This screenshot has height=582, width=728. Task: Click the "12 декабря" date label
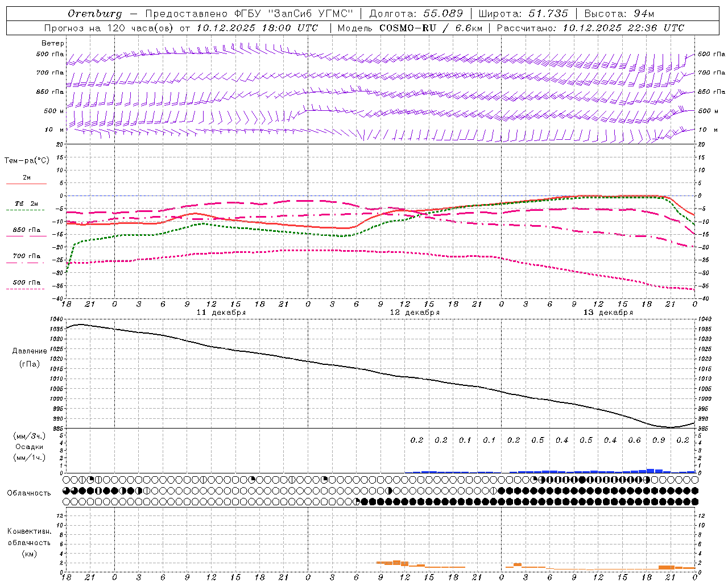click(x=415, y=313)
